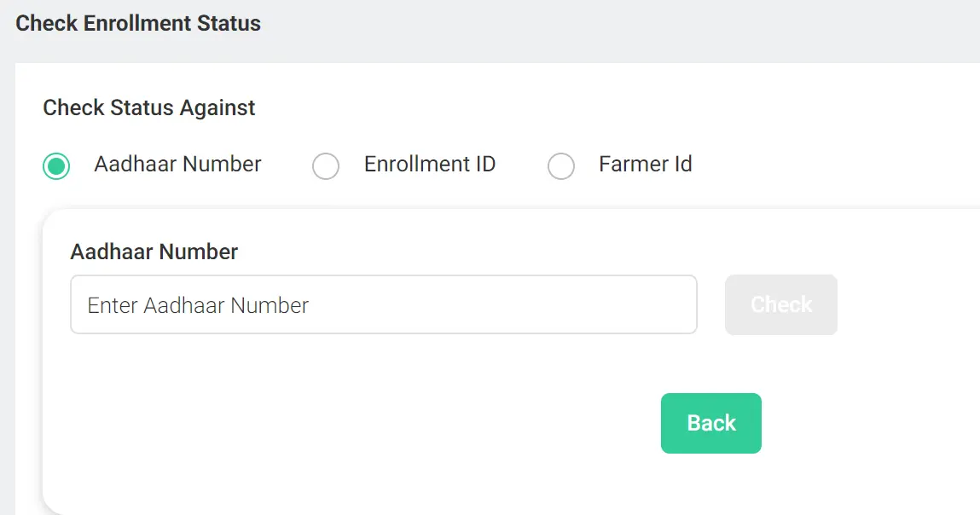Click the Aadhaar Number radio label text
Image resolution: width=980 pixels, height=515 pixels.
tap(177, 165)
